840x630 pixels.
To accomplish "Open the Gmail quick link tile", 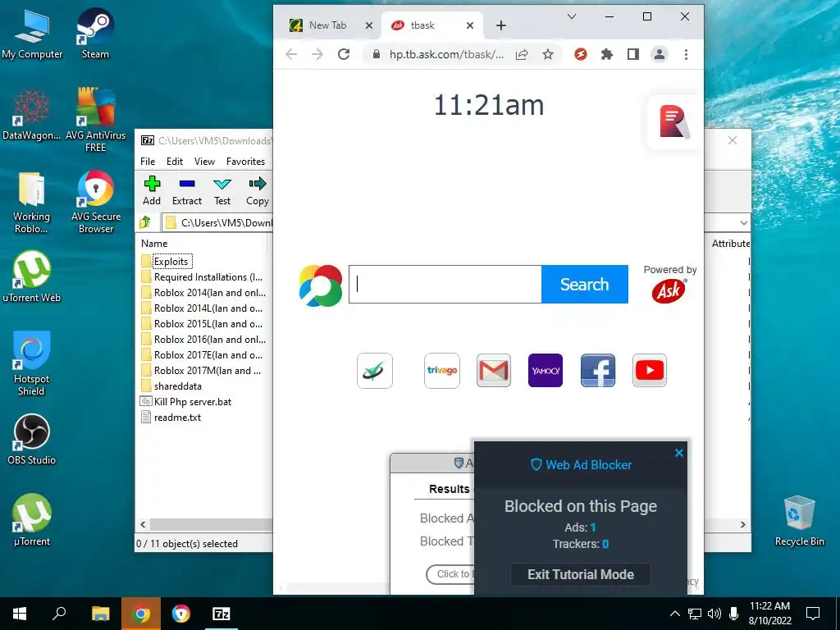I will click(x=493, y=370).
